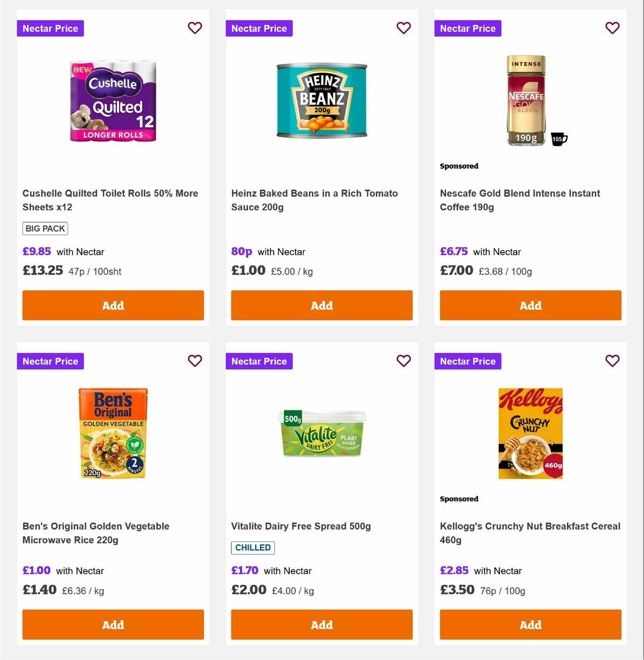Add Kellogg's Crunchy Nut to basket
This screenshot has width=644, height=660.
pos(530,625)
